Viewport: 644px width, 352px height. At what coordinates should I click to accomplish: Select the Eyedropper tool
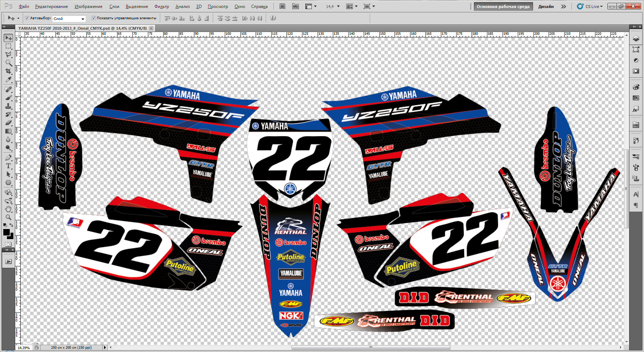pyautogui.click(x=8, y=79)
